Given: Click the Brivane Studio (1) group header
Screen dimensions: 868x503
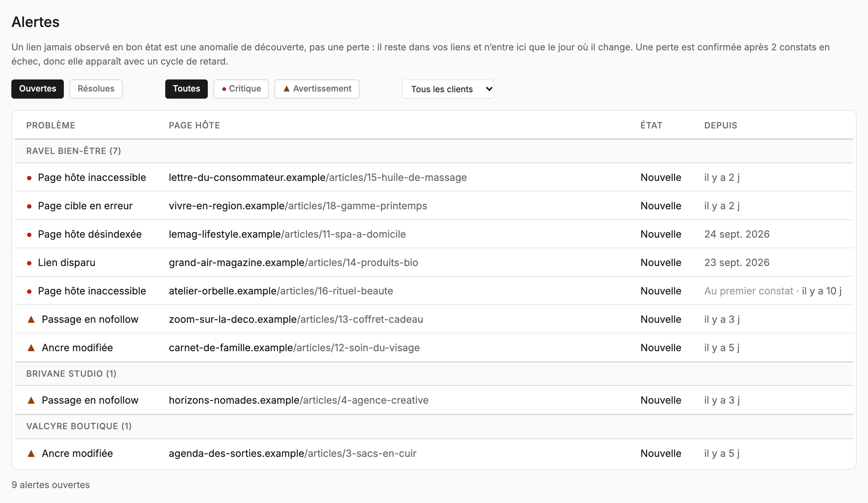Looking at the screenshot, I should (x=434, y=374).
